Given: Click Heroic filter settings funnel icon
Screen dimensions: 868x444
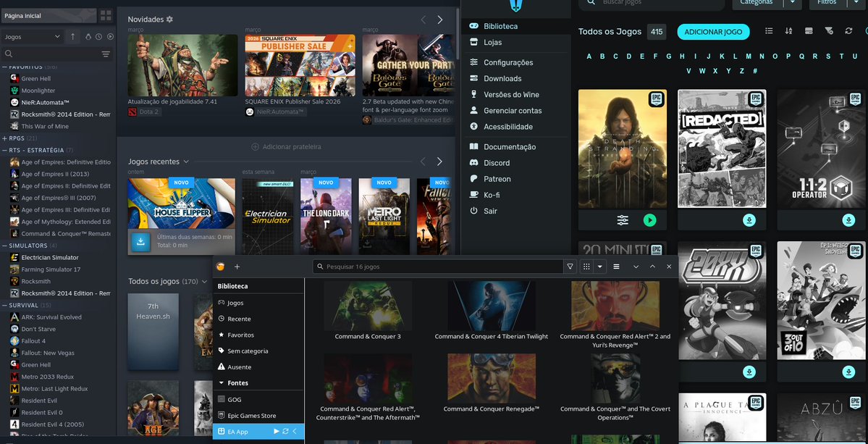Looking at the screenshot, I should pyautogui.click(x=829, y=31).
